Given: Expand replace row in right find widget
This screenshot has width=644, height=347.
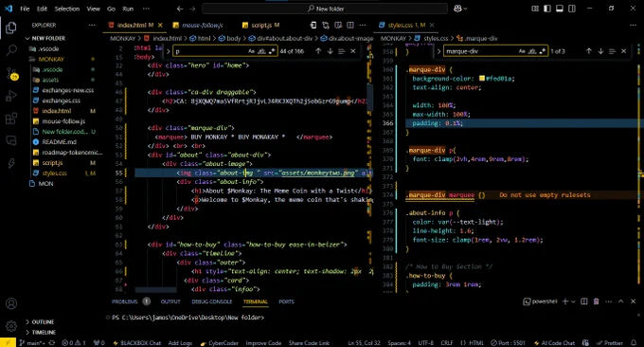Looking at the screenshot, I should click(438, 51).
